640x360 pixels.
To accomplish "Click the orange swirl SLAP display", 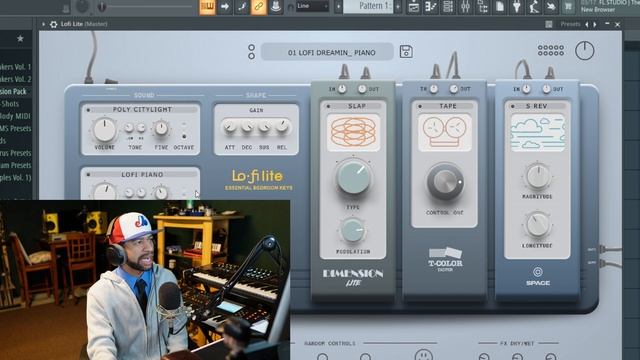I will click(x=353, y=132).
